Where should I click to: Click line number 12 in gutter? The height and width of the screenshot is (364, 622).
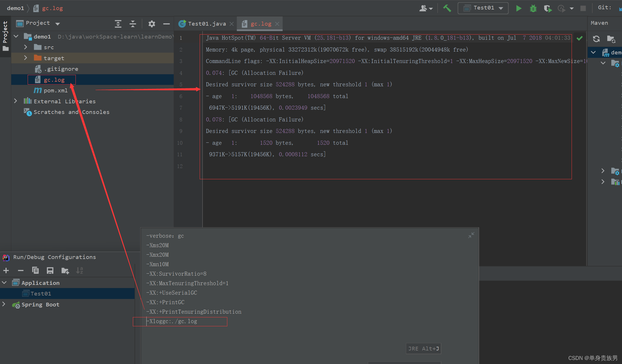click(x=180, y=166)
